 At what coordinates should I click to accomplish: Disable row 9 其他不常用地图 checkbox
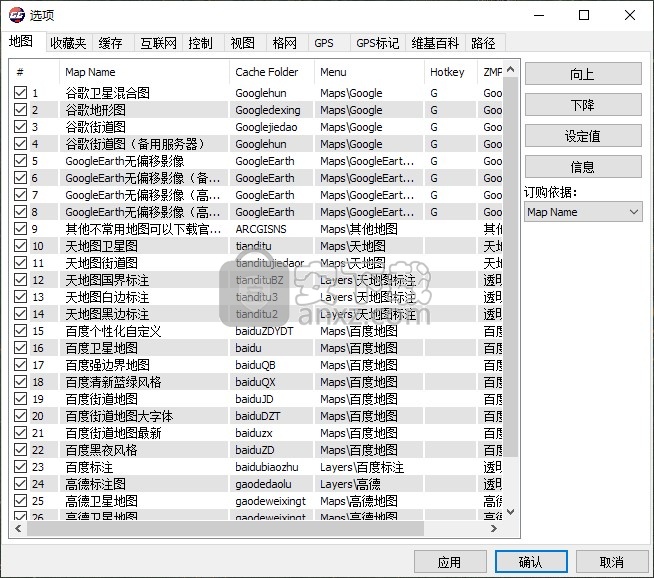click(x=20, y=229)
